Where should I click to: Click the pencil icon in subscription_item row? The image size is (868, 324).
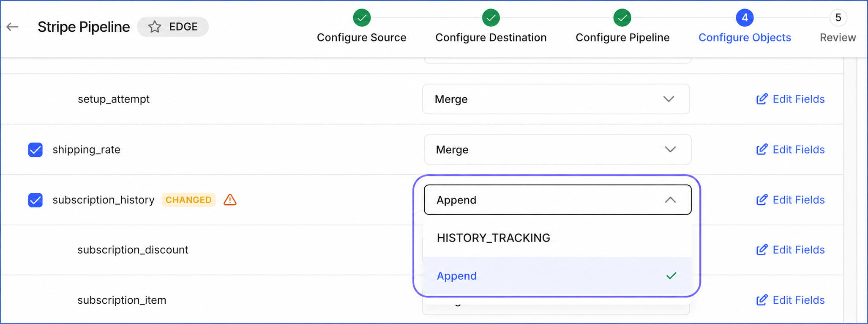pos(762,300)
